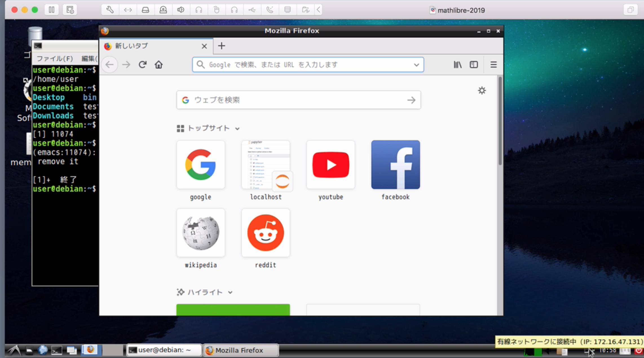This screenshot has height=358, width=644.
Task: Click "Documents" text in terminal
Action: point(53,106)
